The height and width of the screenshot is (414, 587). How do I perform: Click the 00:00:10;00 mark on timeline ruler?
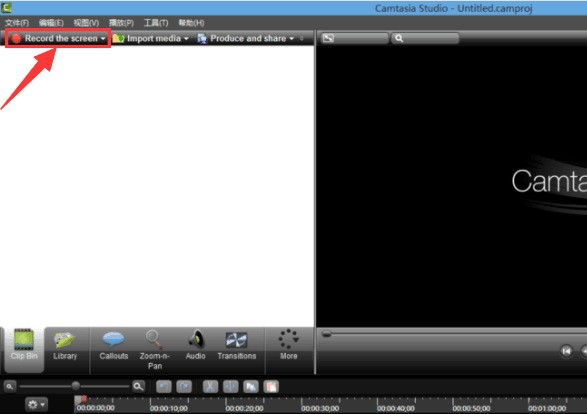click(x=169, y=408)
